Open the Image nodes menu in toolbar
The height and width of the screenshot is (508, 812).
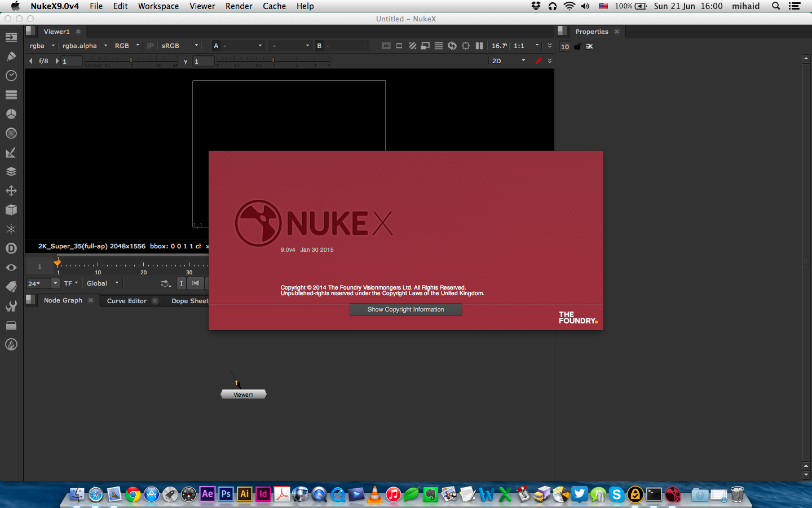(x=11, y=37)
